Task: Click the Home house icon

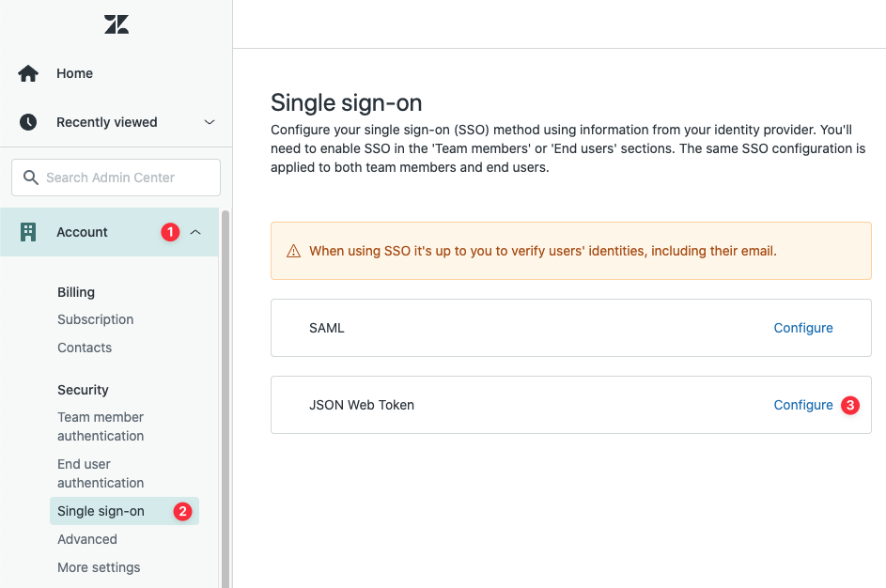Action: click(x=28, y=73)
